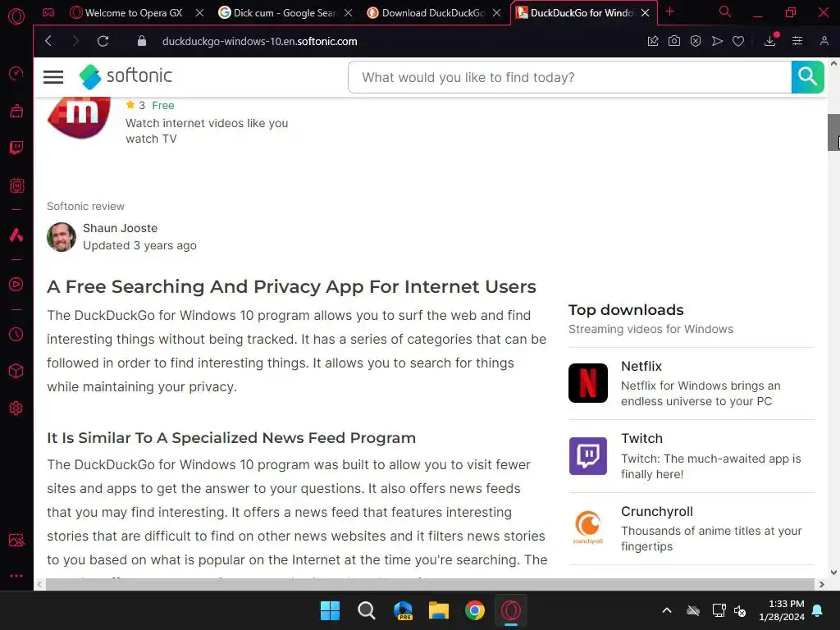The image size is (840, 630).
Task: Close the Download DuckDuckGo tab
Action: coord(496,13)
